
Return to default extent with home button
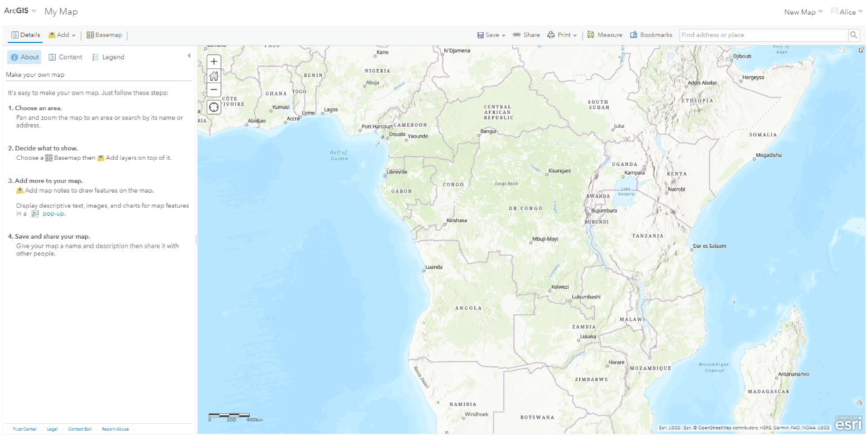[x=213, y=76]
